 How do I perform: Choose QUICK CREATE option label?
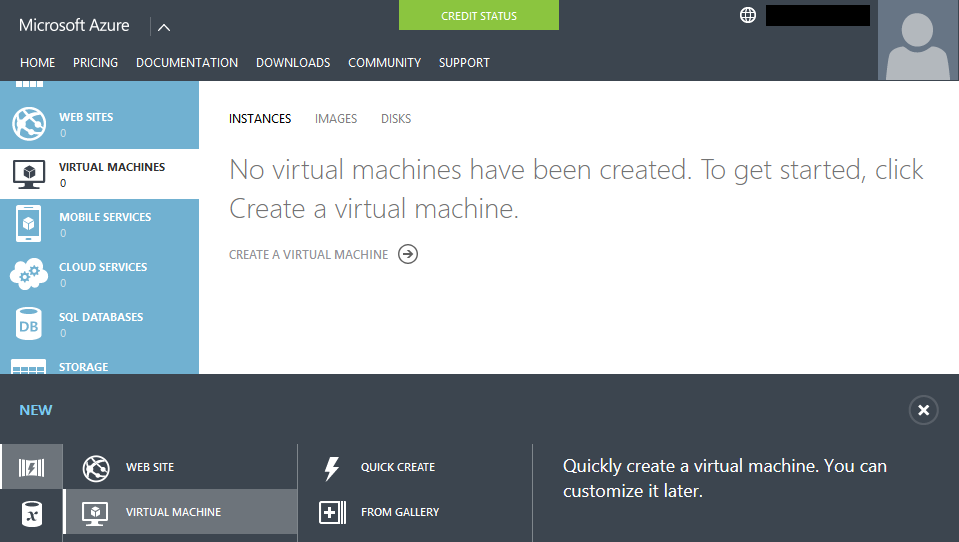[x=398, y=467]
